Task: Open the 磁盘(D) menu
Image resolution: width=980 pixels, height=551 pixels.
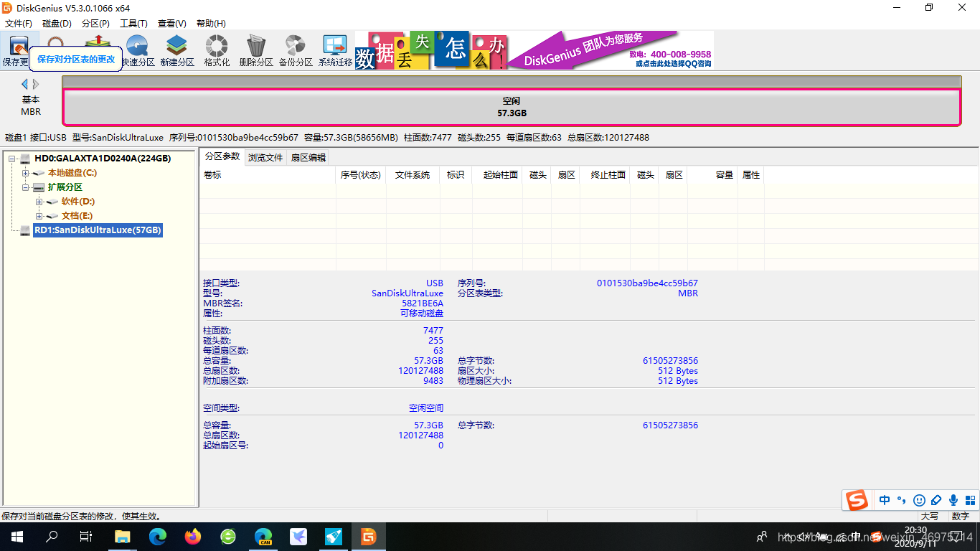Action: (57, 24)
